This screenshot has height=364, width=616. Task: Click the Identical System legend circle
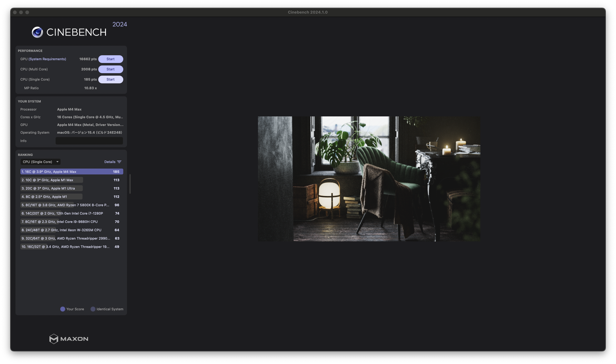tap(93, 309)
